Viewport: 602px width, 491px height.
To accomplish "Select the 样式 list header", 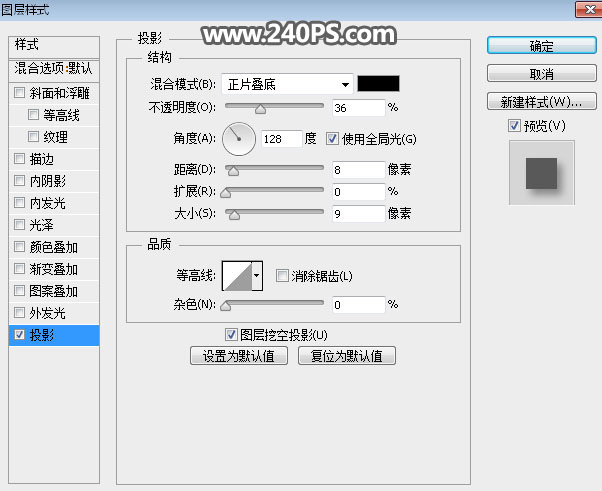I will tap(54, 47).
